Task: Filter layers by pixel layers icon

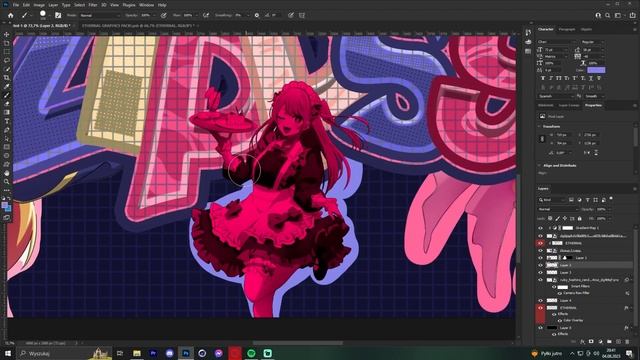Action: click(x=571, y=200)
